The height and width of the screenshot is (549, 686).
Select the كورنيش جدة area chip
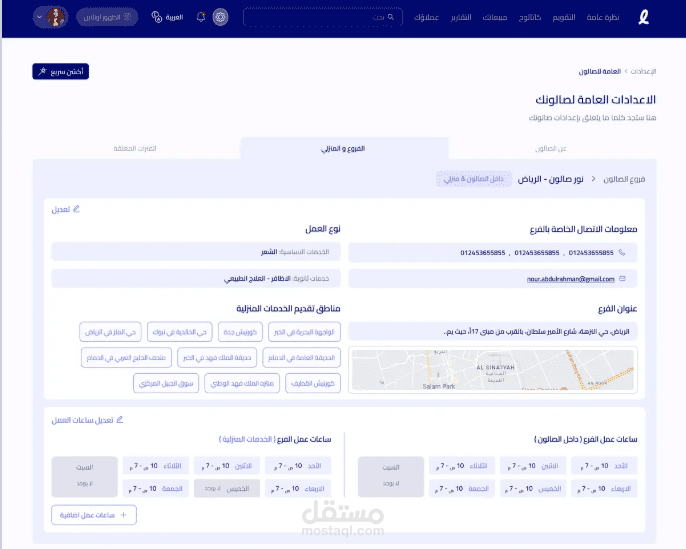coord(240,332)
